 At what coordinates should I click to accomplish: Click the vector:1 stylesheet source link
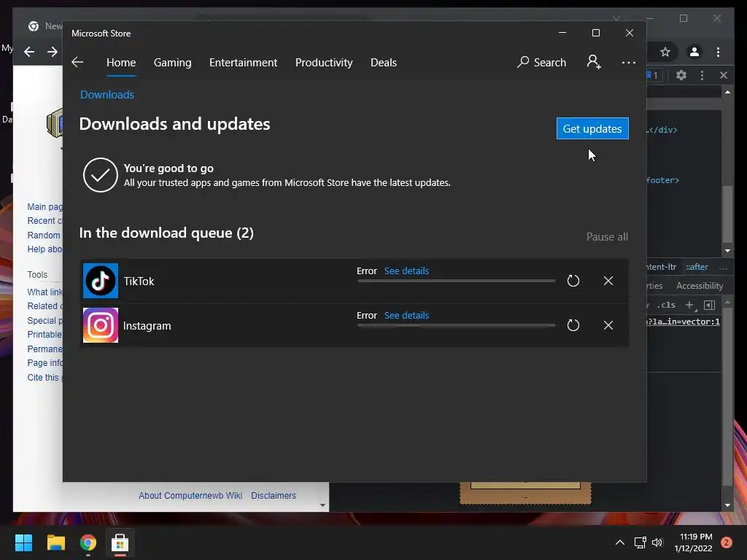point(683,322)
